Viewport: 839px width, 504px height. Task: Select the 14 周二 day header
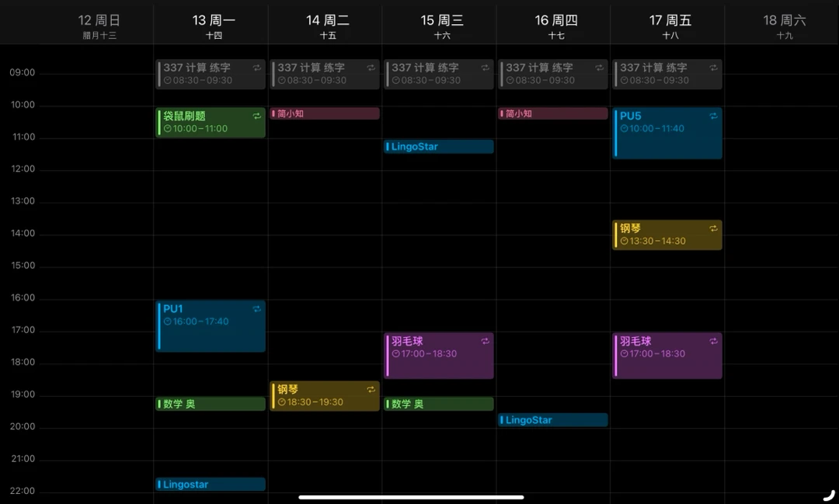[x=328, y=26]
